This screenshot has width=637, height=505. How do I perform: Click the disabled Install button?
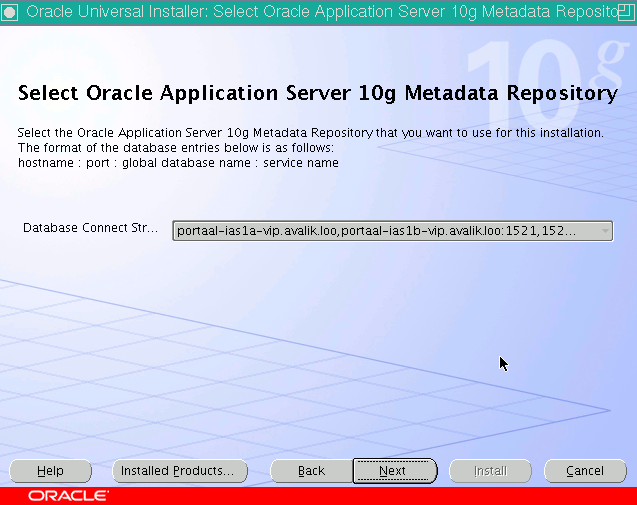490,471
